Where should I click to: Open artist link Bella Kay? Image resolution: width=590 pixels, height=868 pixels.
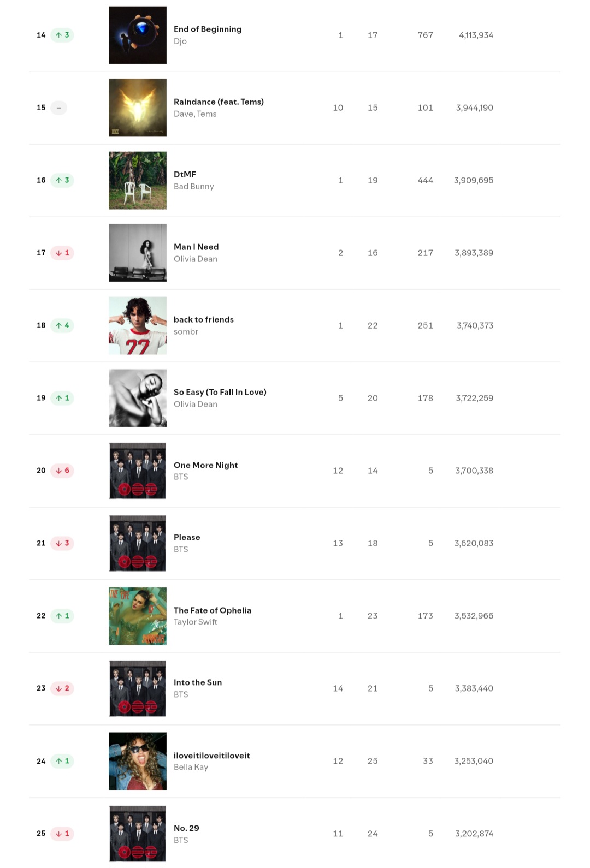point(191,767)
